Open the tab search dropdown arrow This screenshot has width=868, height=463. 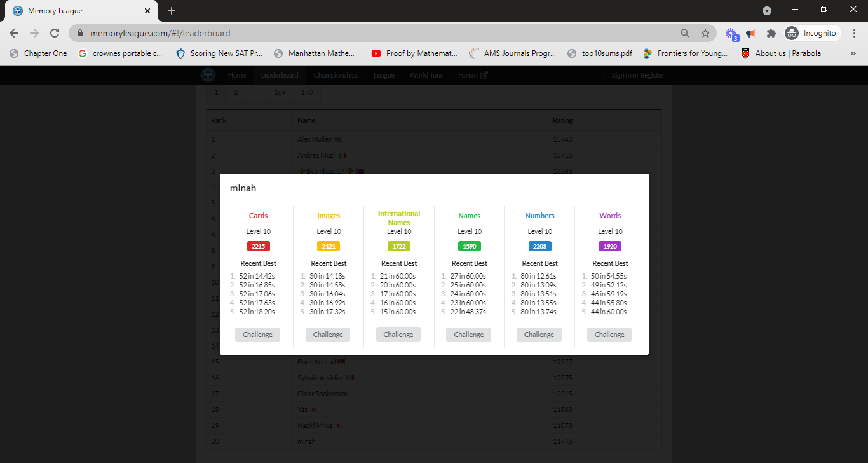tap(767, 11)
